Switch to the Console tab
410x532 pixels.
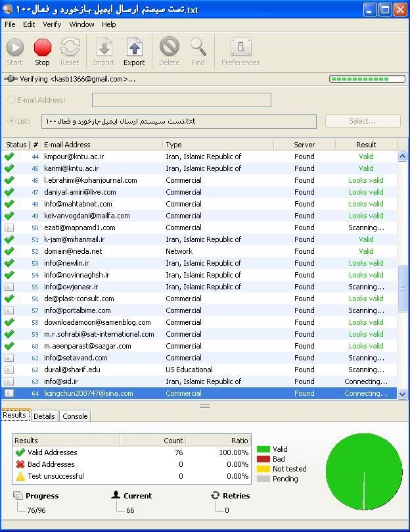(75, 416)
